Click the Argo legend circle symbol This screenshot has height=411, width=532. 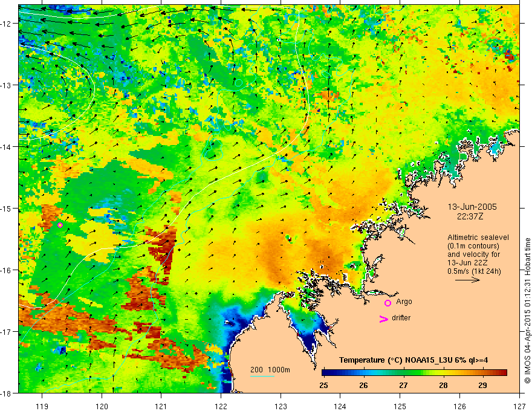[x=388, y=303]
